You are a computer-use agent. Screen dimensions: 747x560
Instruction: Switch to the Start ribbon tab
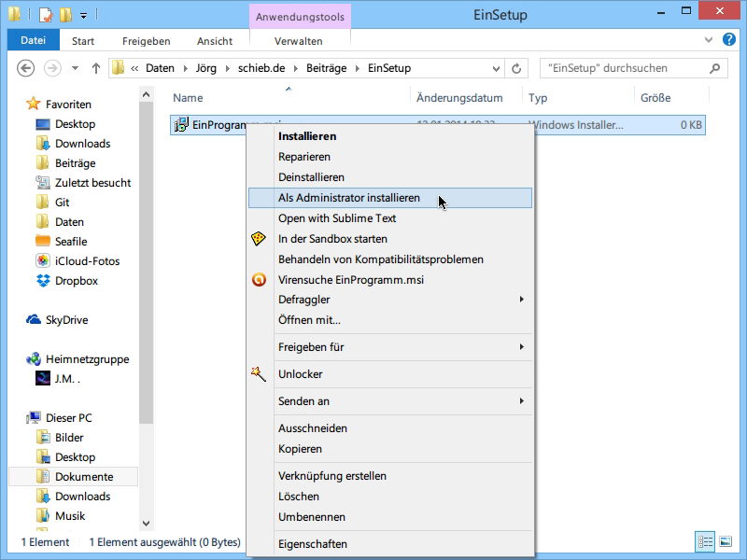[x=83, y=41]
